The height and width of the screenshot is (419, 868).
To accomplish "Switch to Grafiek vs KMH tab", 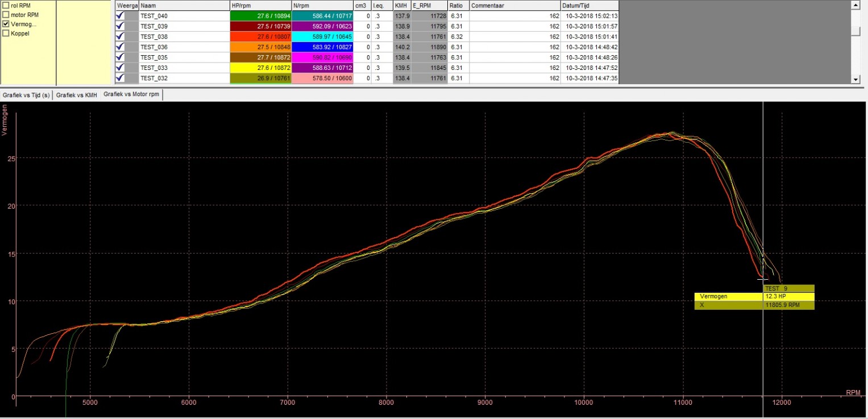I will [77, 95].
